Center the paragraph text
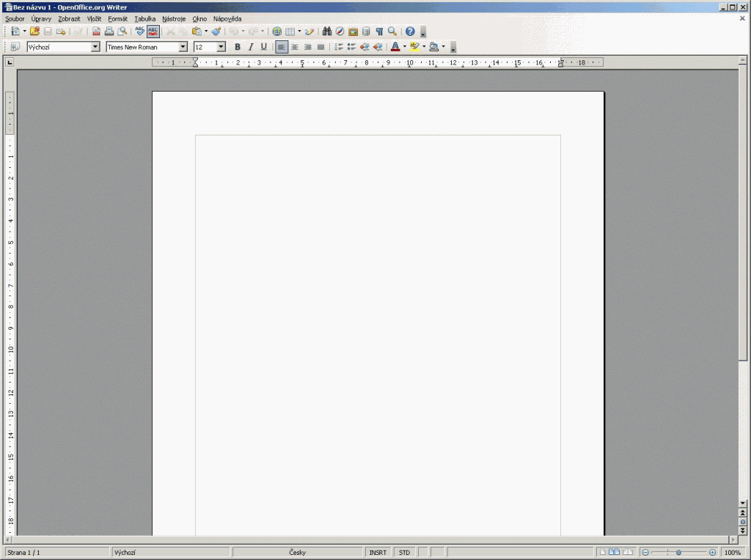This screenshot has width=751, height=560. (295, 47)
